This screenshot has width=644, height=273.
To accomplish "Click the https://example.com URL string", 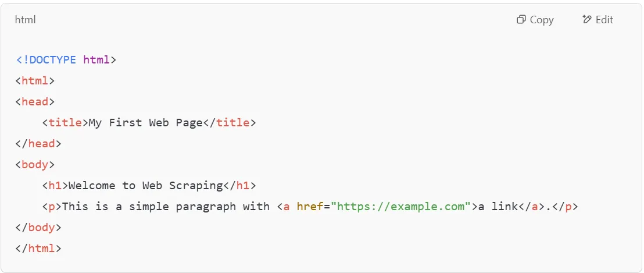I will pos(400,207).
